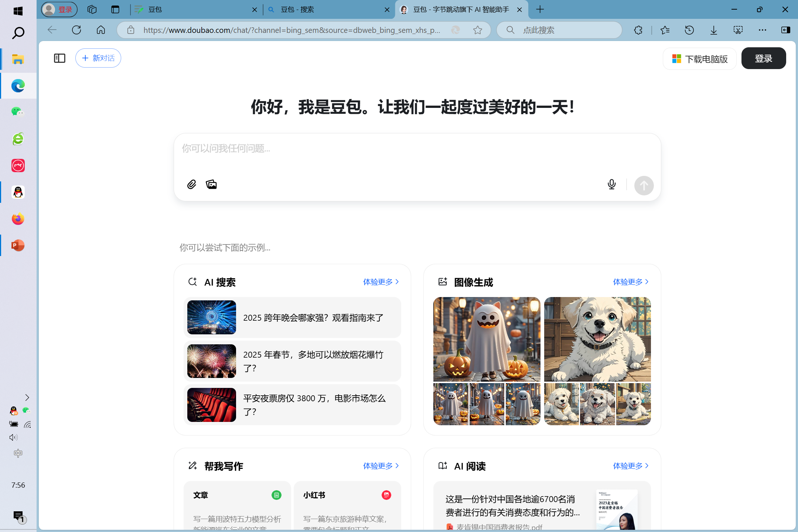Open browsing history icon
Screen dimensions: 798x532
689,30
